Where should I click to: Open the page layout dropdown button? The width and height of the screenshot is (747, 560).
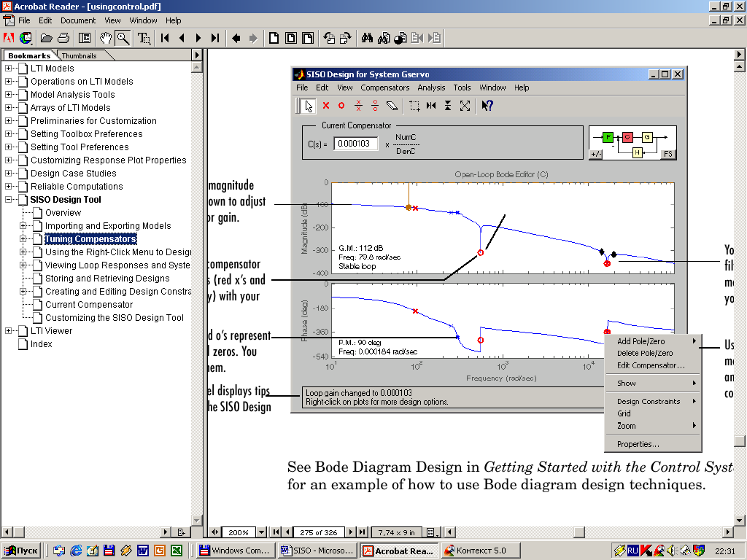point(430,532)
